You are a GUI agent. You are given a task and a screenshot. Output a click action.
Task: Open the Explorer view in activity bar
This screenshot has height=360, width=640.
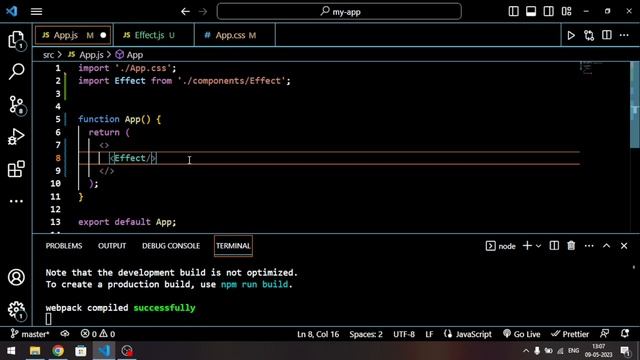point(16,40)
